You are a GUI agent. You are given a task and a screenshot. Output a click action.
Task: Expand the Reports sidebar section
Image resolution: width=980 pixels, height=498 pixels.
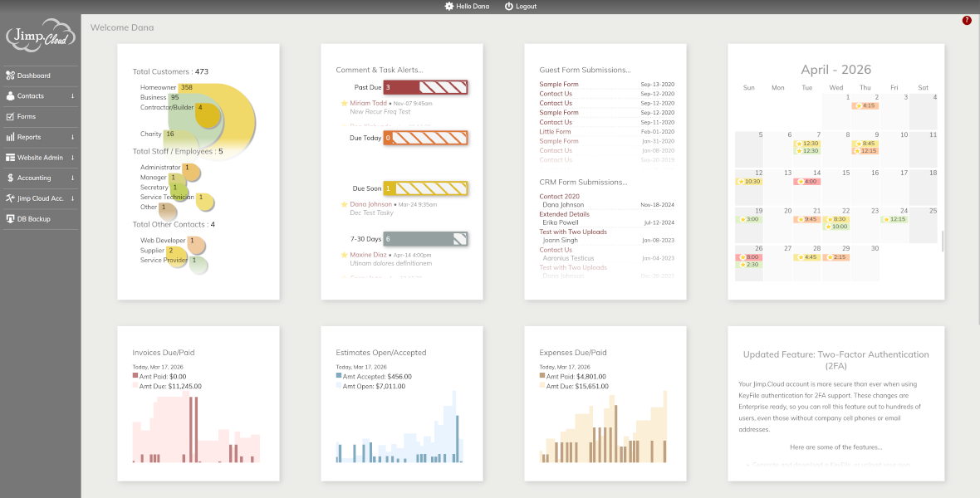[73, 137]
